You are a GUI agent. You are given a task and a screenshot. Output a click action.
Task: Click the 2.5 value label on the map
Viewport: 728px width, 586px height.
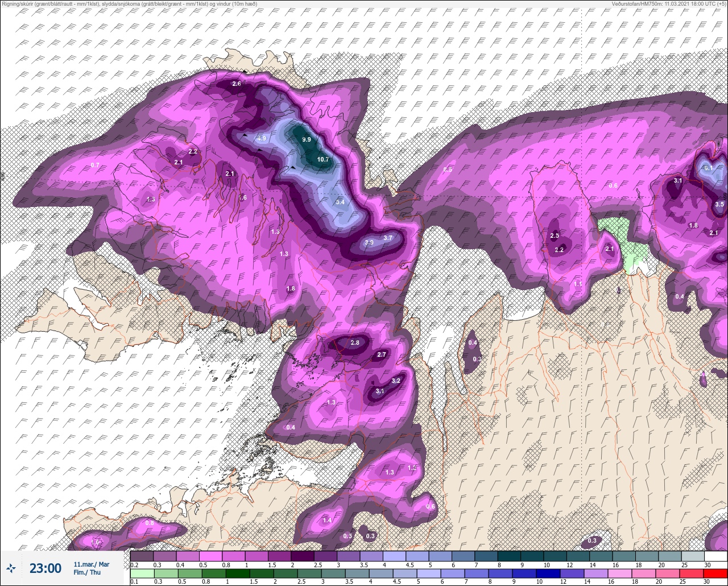(555, 236)
